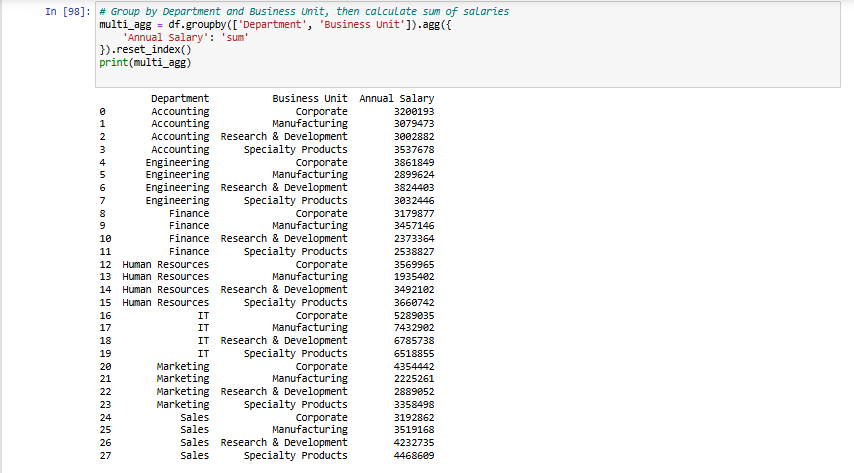Image resolution: width=854 pixels, height=473 pixels.
Task: Select salary value 3079473
Action: pos(414,124)
